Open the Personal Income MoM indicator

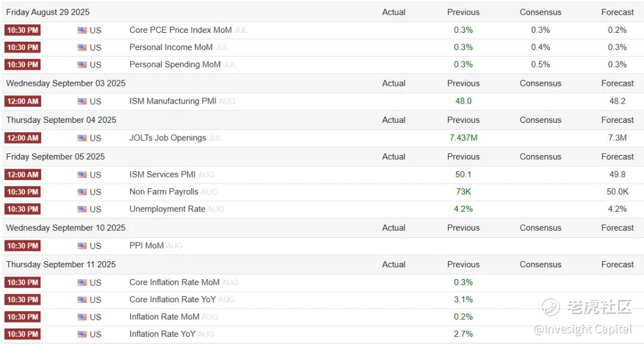(171, 47)
